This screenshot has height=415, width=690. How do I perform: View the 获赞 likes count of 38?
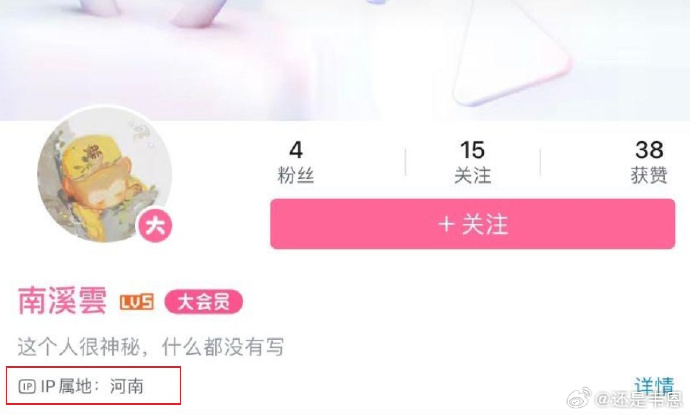pyautogui.click(x=649, y=162)
